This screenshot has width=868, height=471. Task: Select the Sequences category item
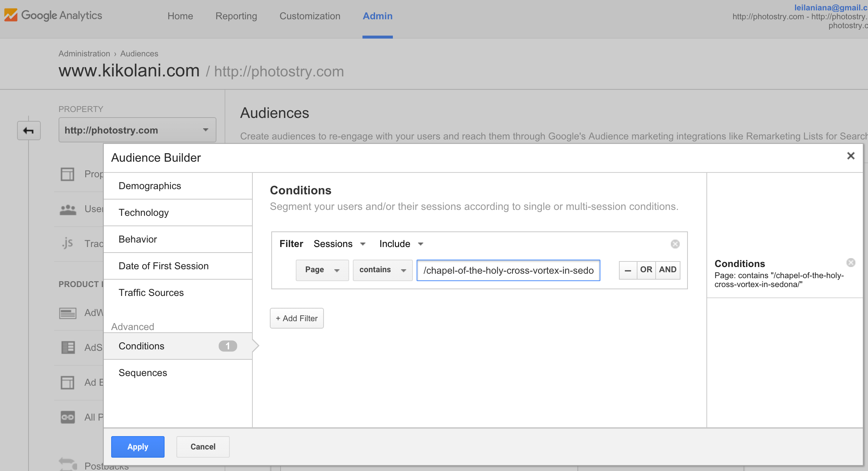(x=143, y=373)
